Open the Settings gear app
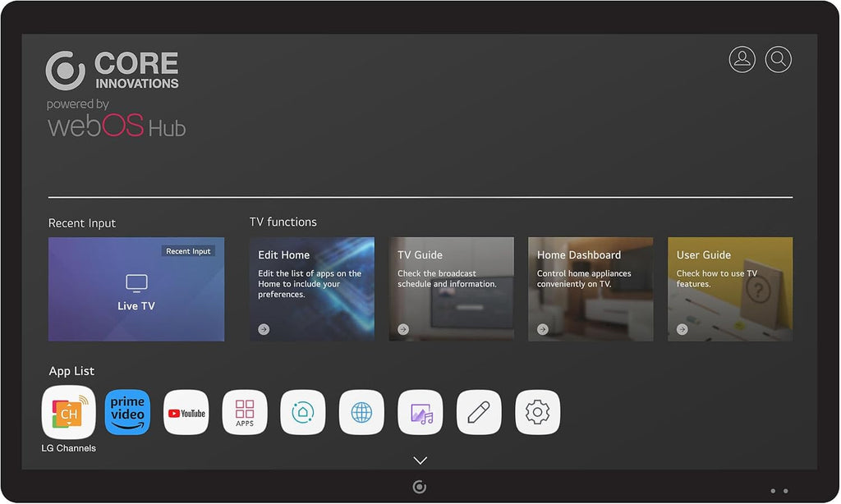Image resolution: width=841 pixels, height=504 pixels. (x=537, y=412)
